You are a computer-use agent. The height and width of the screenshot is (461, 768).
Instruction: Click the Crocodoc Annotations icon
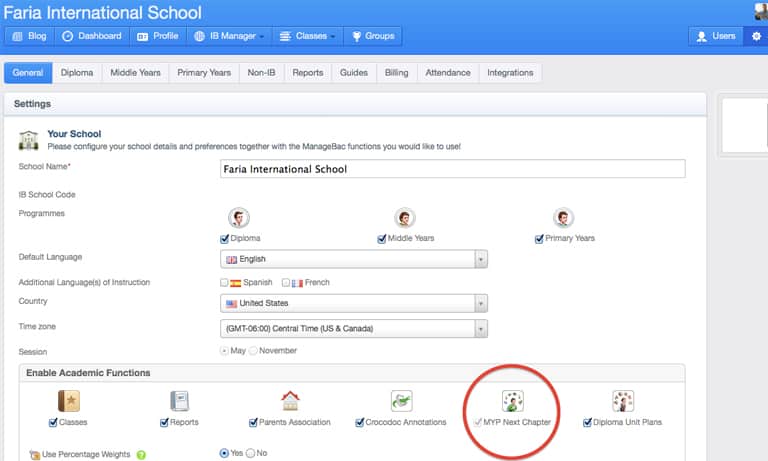(x=401, y=401)
